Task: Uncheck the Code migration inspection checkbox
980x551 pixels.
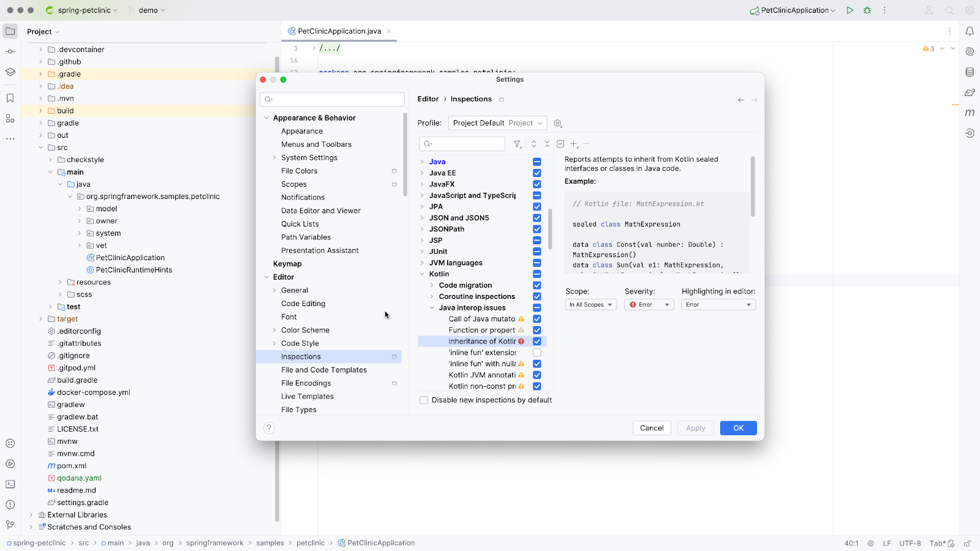Action: coord(537,285)
